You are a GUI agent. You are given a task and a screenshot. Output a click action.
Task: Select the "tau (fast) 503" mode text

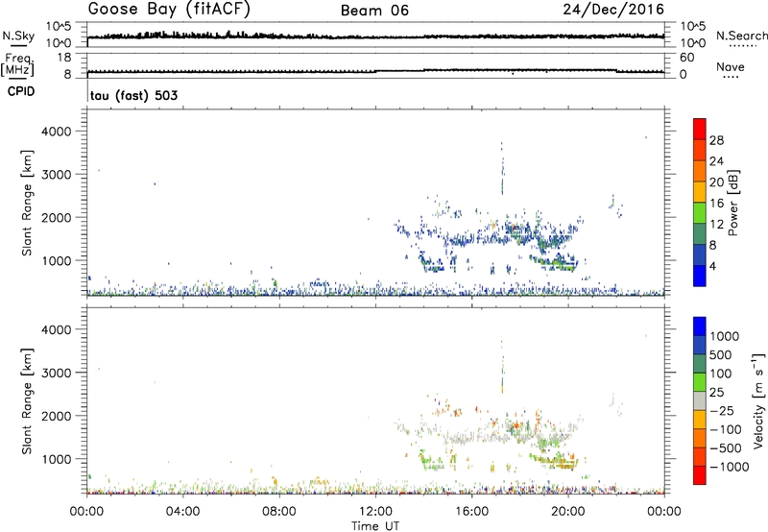tap(133, 95)
